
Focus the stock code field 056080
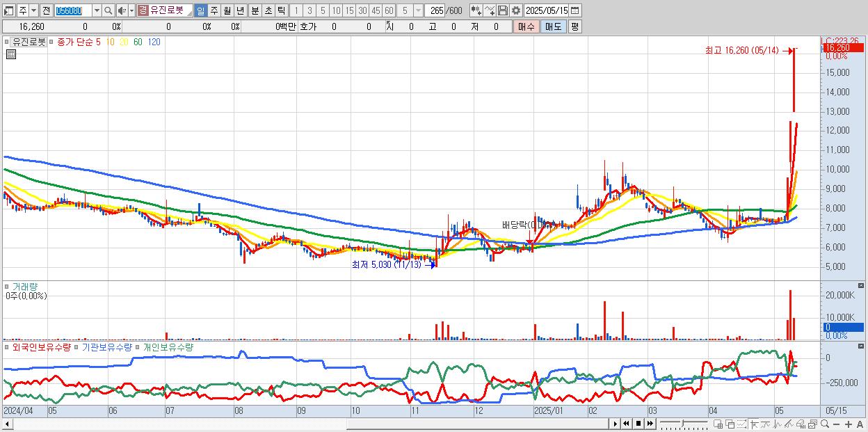[x=73, y=10]
